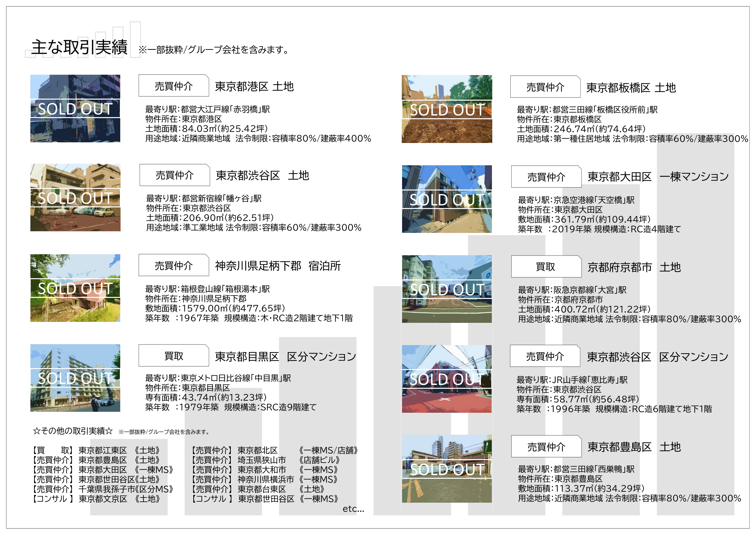
Task: Click text 最寄り駅:京急空港線「天空橋」駅
Action: (576, 200)
